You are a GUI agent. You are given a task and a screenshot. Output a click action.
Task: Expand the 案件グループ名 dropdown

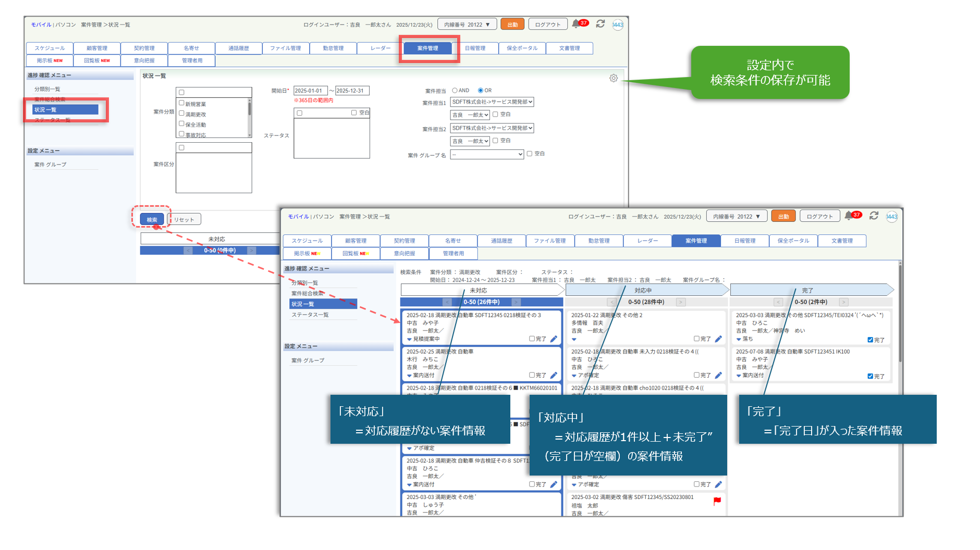click(x=487, y=154)
